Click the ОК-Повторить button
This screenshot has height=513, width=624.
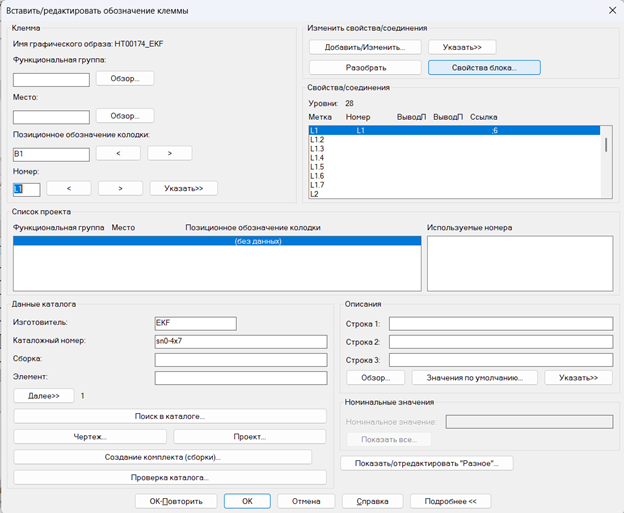pos(176,501)
